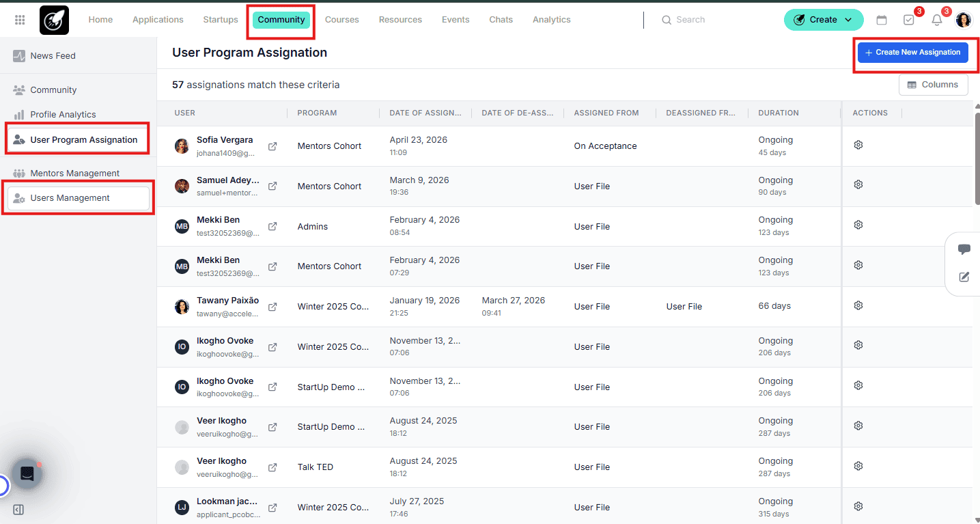The image size is (980, 524).
Task: Click Sofia Vergara's avatar thumbnail
Action: [182, 146]
